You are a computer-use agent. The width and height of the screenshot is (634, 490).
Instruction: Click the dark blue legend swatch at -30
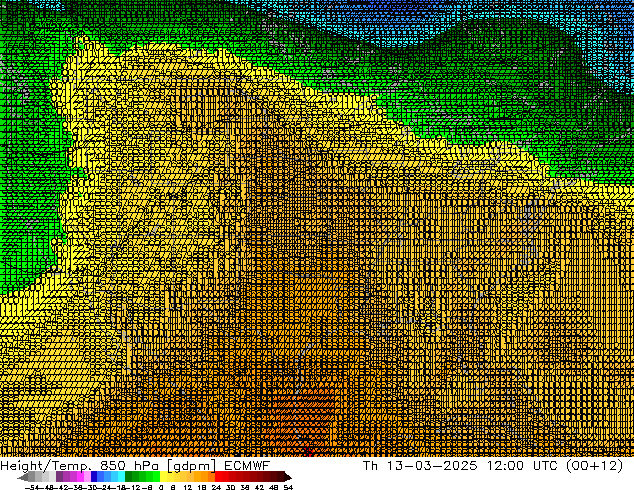[94, 477]
